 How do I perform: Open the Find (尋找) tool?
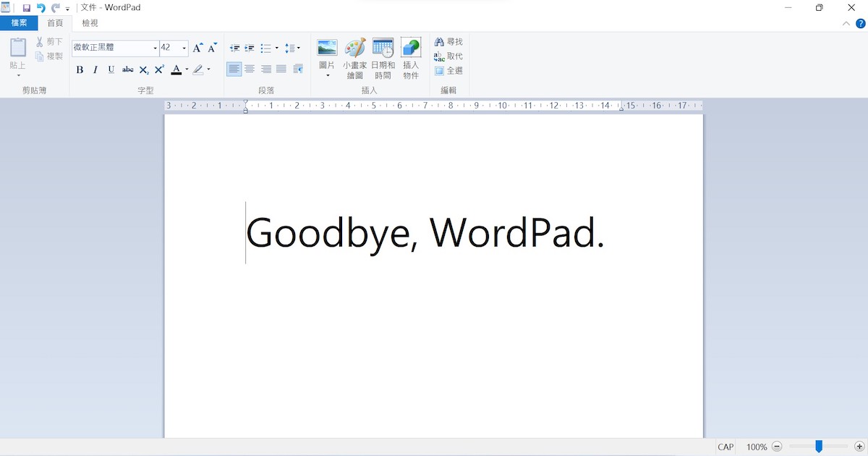click(x=448, y=41)
